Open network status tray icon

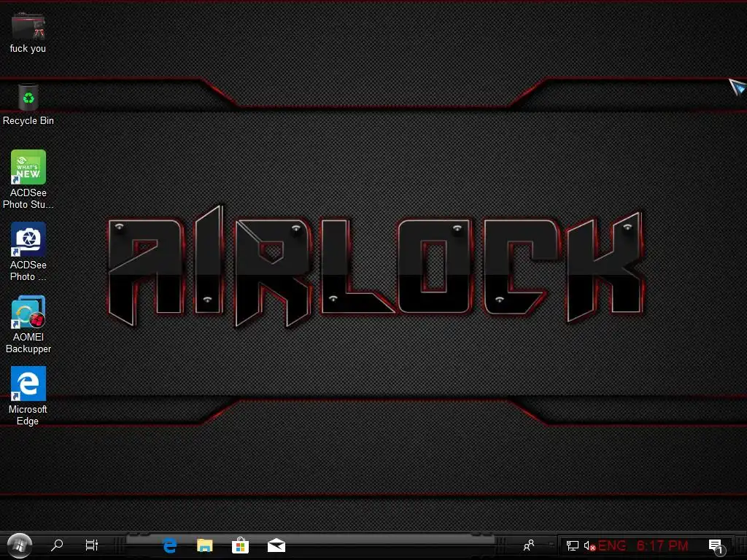point(572,545)
